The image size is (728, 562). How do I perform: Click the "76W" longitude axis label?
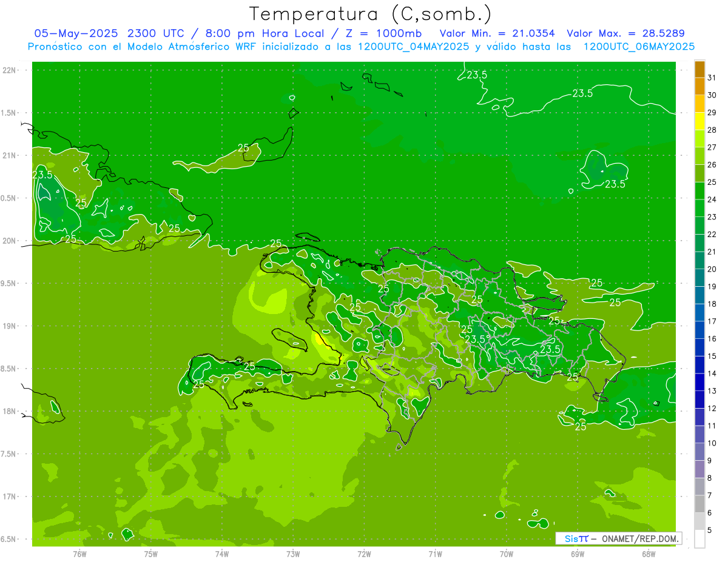79,554
